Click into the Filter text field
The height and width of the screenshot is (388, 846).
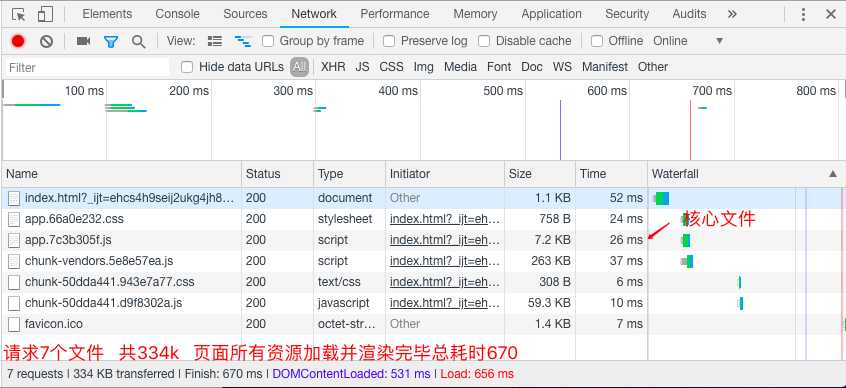pos(87,67)
